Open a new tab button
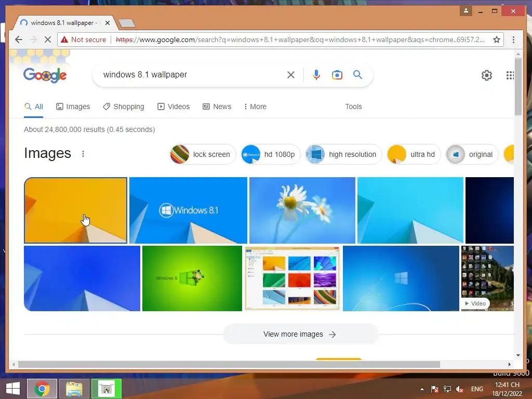 (x=127, y=23)
